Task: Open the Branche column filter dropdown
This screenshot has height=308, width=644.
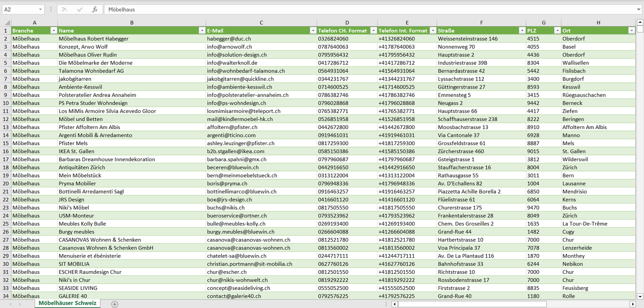Action: click(53, 31)
